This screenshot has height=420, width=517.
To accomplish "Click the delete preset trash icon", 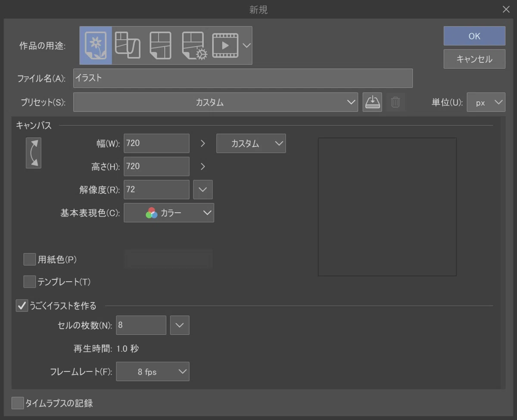I will (396, 102).
